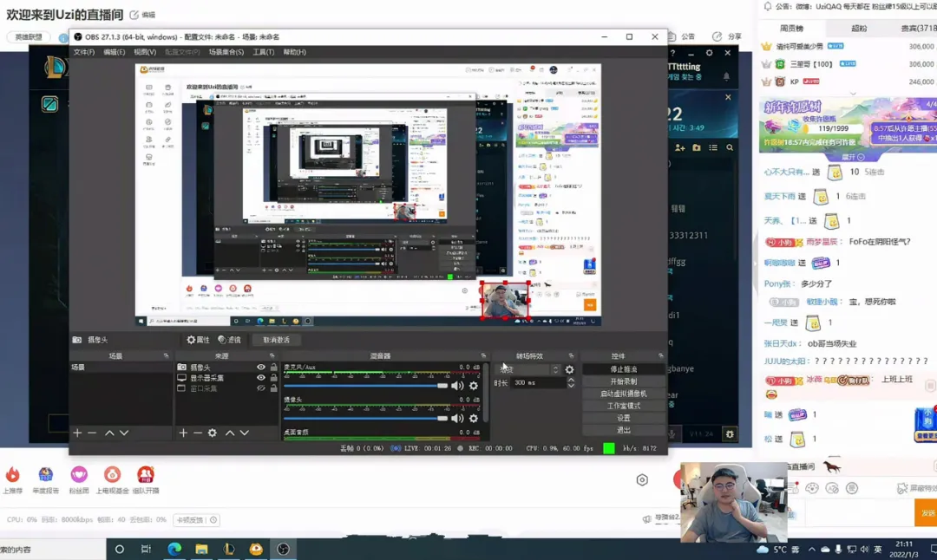Enable 工作室模式 studio mode
The image size is (937, 560).
(x=623, y=406)
